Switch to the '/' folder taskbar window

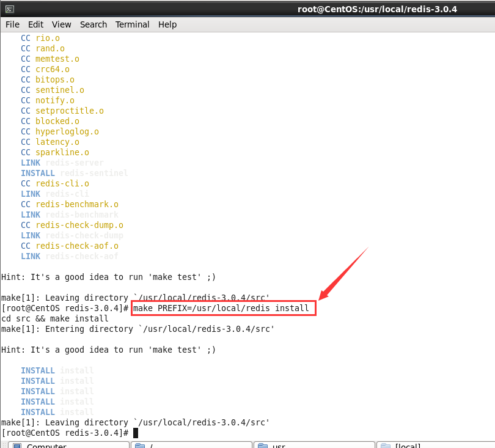click(192, 445)
